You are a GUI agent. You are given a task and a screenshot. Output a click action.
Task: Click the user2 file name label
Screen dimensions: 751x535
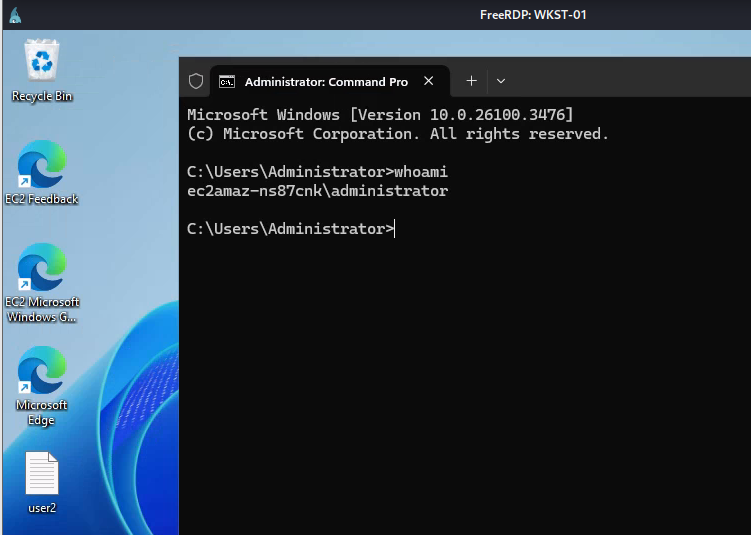click(42, 508)
